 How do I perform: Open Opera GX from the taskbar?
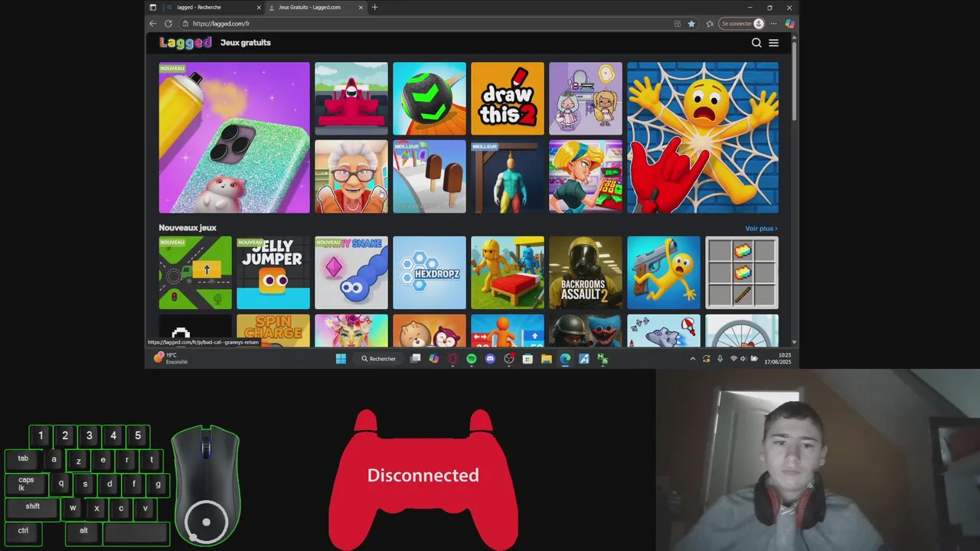click(452, 359)
